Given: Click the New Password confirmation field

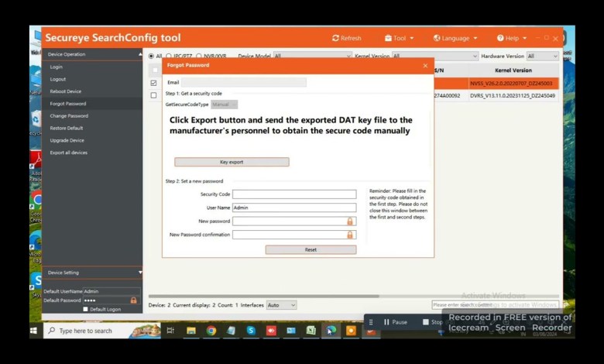Looking at the screenshot, I should (x=294, y=235).
